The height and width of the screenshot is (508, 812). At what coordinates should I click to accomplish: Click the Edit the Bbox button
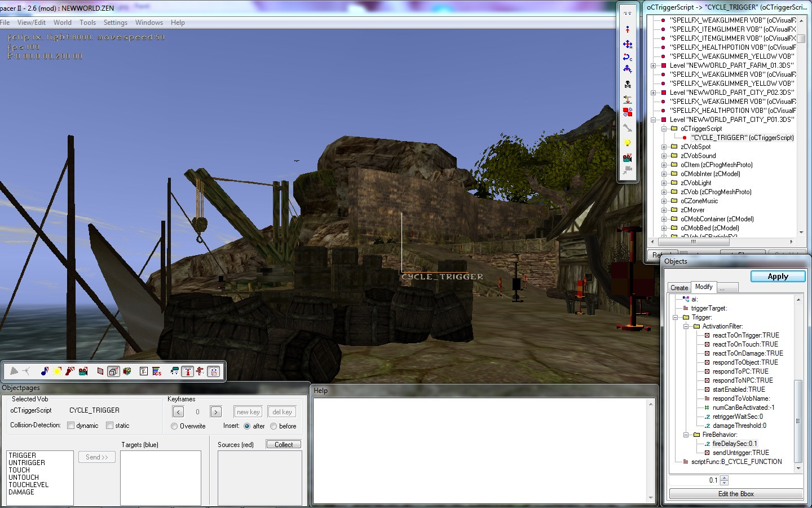click(x=736, y=494)
